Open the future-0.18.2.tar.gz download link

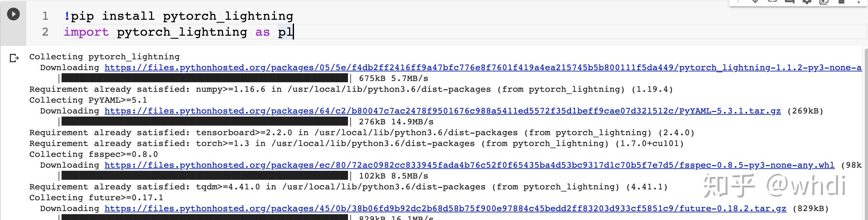tap(438, 208)
